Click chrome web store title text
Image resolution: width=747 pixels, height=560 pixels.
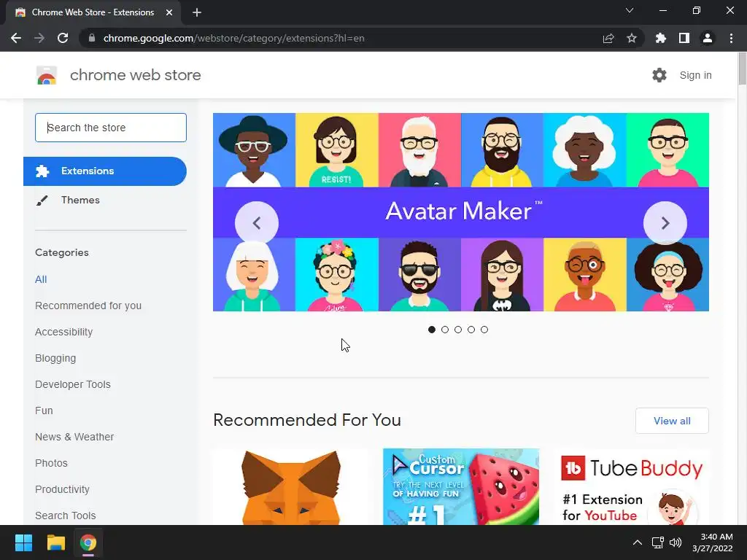click(135, 75)
